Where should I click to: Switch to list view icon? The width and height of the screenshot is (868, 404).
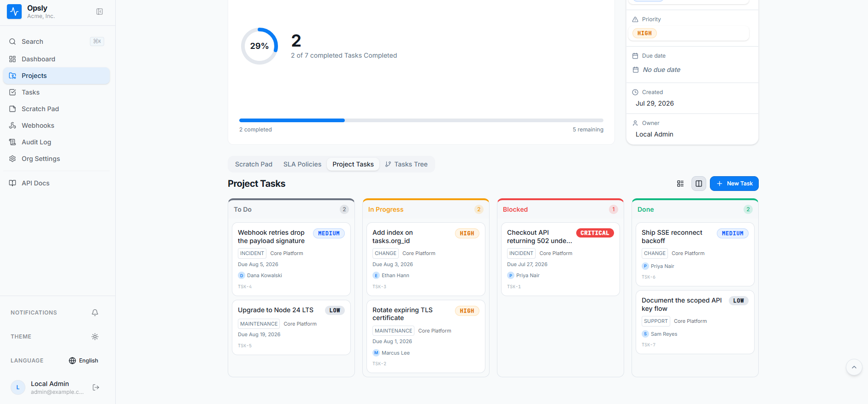click(680, 184)
